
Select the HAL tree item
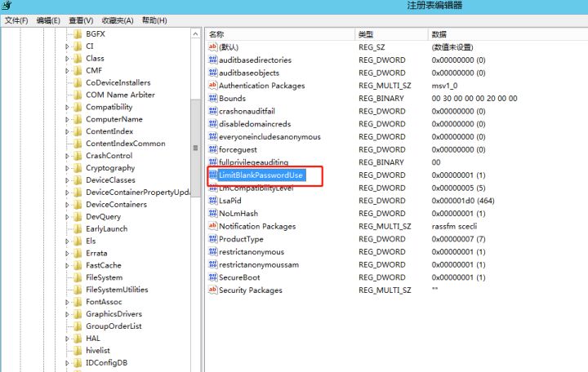click(92, 339)
